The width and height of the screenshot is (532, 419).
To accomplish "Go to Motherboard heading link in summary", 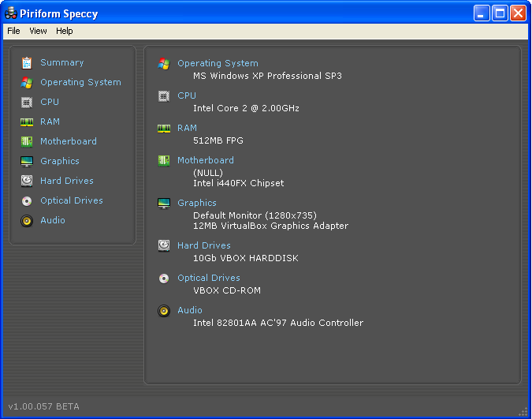I will (206, 161).
